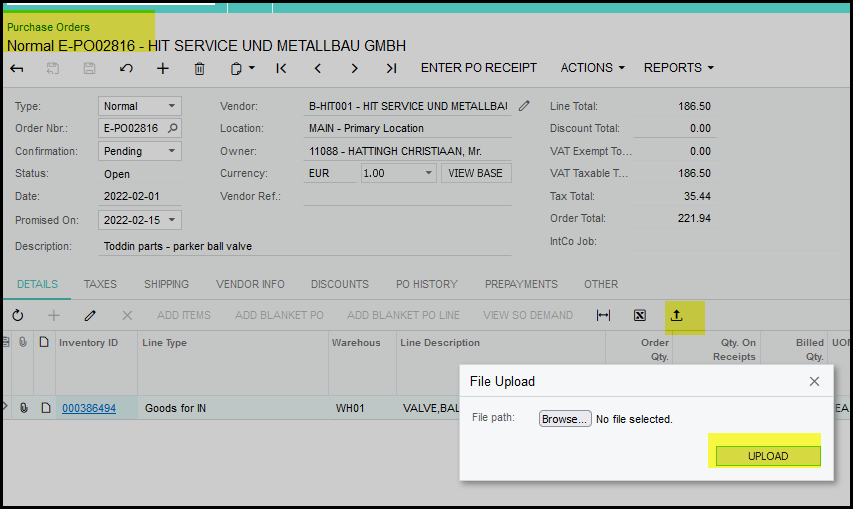The image size is (853, 509).
Task: Open the Type dropdown set to Normal
Action: [172, 106]
